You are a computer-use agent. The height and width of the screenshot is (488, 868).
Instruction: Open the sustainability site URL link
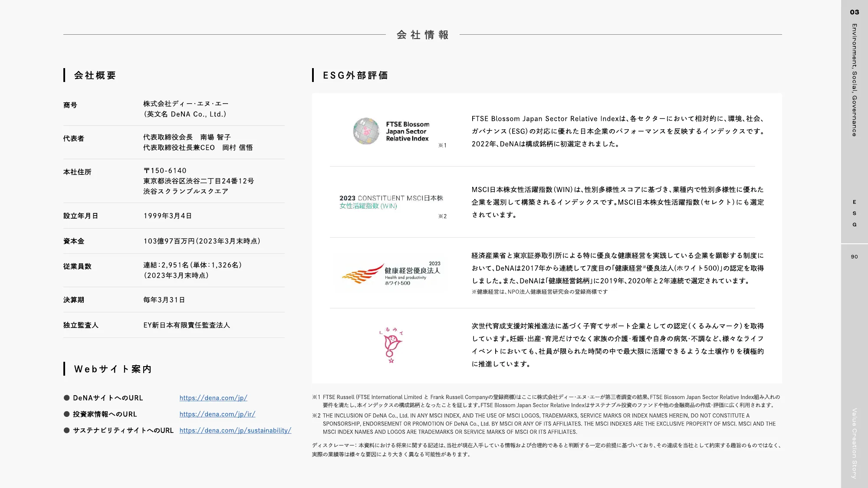pyautogui.click(x=235, y=431)
